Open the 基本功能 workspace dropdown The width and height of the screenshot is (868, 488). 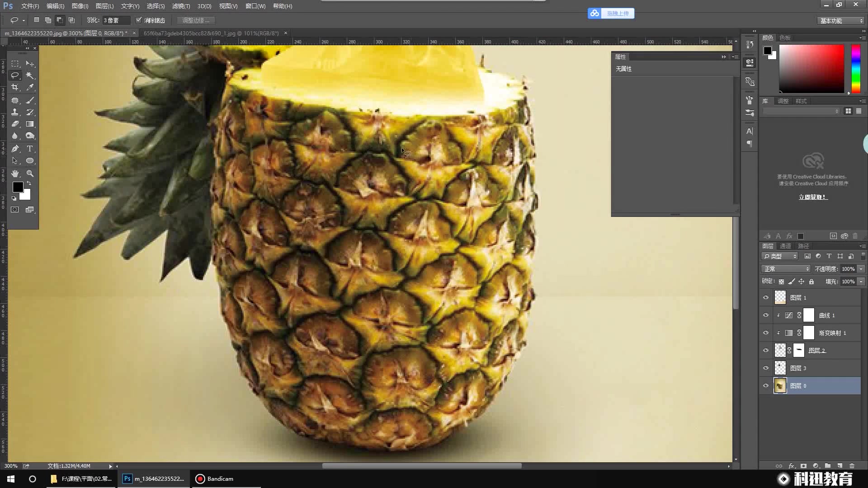pyautogui.click(x=841, y=21)
